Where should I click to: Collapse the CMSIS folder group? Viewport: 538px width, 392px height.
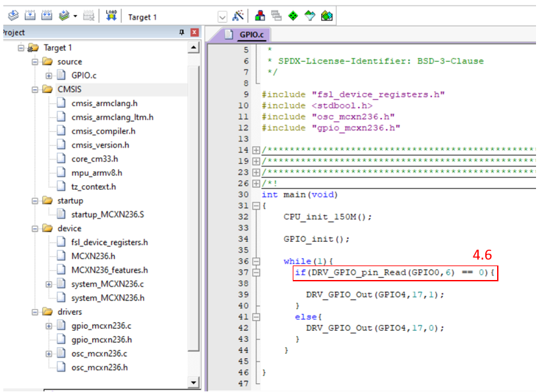[x=35, y=90]
